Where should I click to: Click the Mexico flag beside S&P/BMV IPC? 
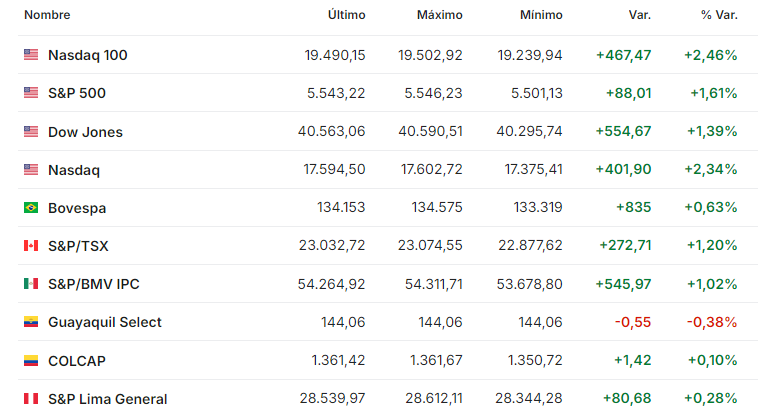pyautogui.click(x=31, y=283)
